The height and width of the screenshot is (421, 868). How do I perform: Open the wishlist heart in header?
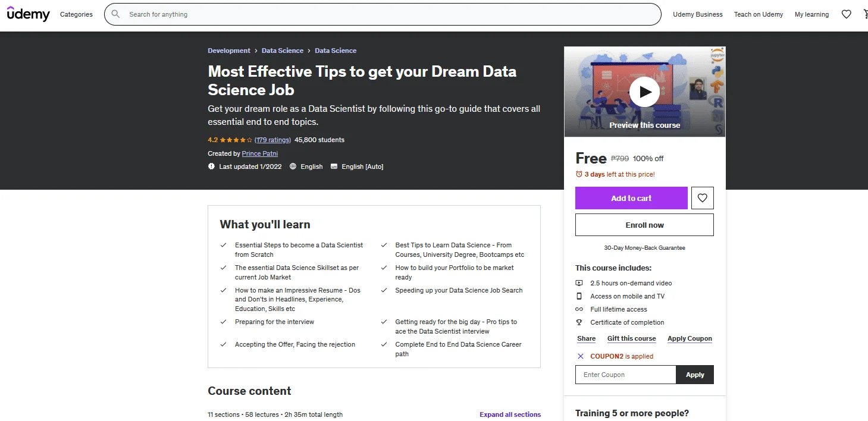pos(846,14)
